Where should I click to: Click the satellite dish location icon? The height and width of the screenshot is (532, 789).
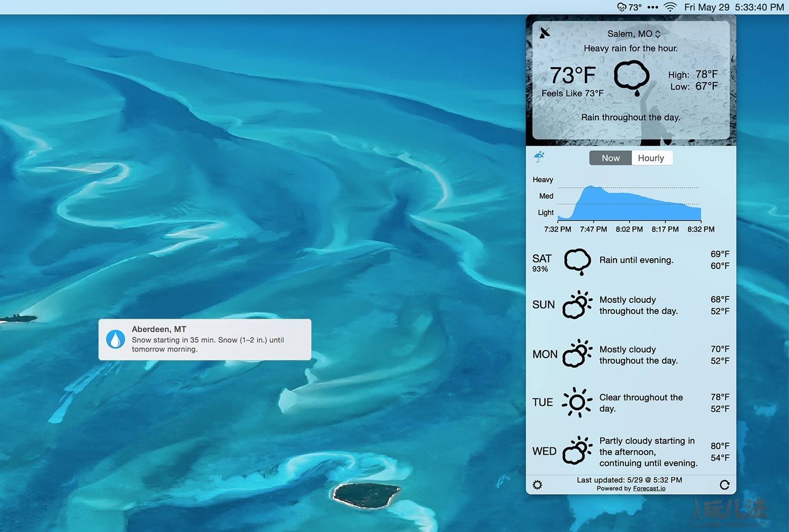click(x=545, y=33)
